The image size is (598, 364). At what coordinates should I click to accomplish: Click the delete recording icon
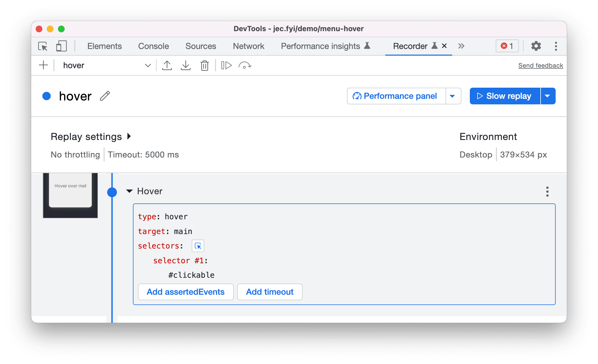[205, 65]
